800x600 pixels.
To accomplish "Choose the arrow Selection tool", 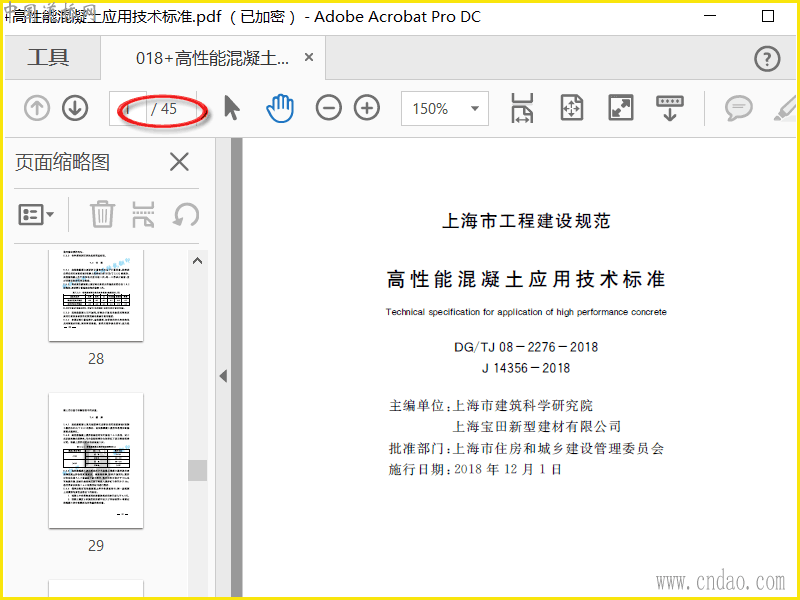I will click(x=232, y=108).
